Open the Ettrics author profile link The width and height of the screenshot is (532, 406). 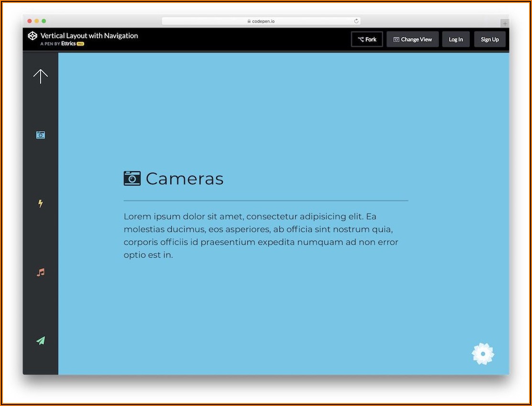click(x=68, y=44)
